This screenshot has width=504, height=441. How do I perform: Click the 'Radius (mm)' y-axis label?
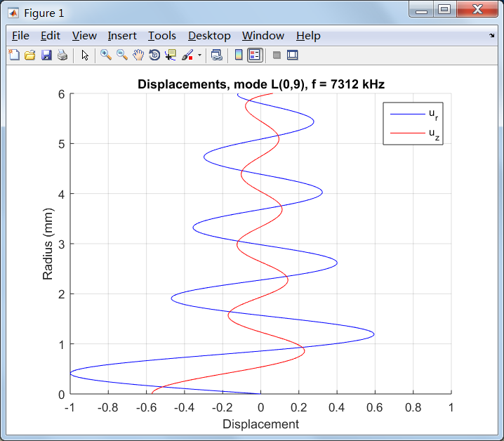pyautogui.click(x=48, y=244)
